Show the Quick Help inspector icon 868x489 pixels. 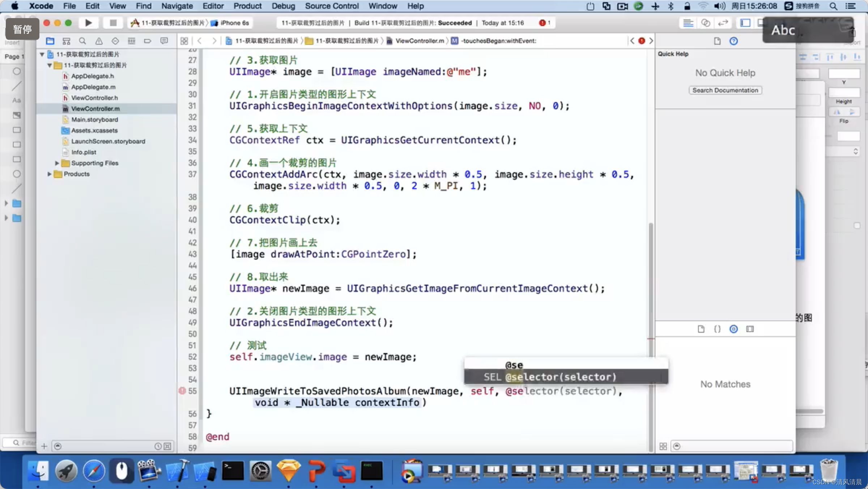point(733,41)
